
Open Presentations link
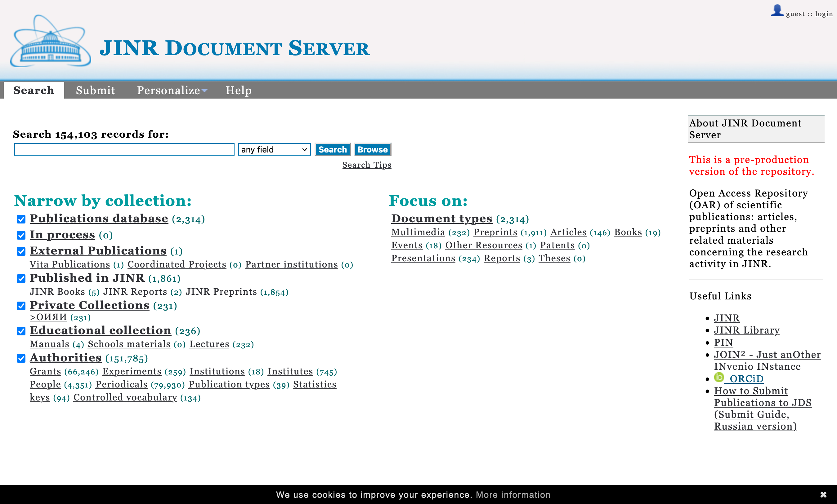pyautogui.click(x=423, y=258)
